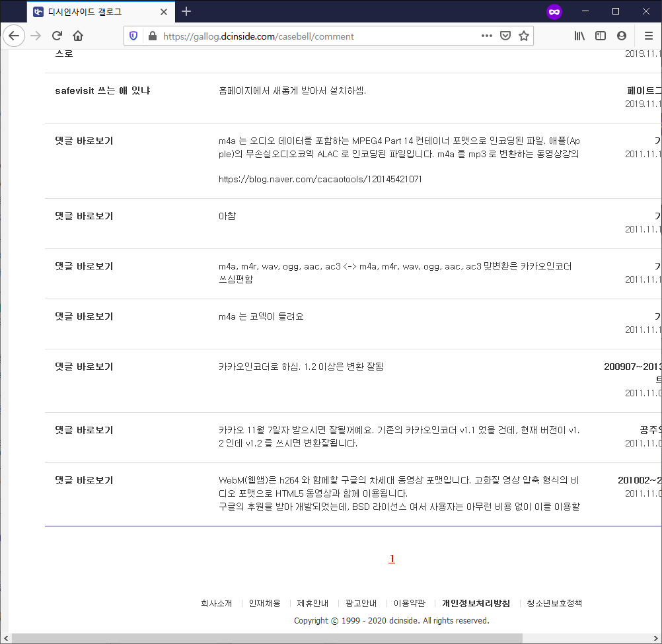Open 제휴안내 footer link
This screenshot has width=662, height=644.
(x=313, y=604)
